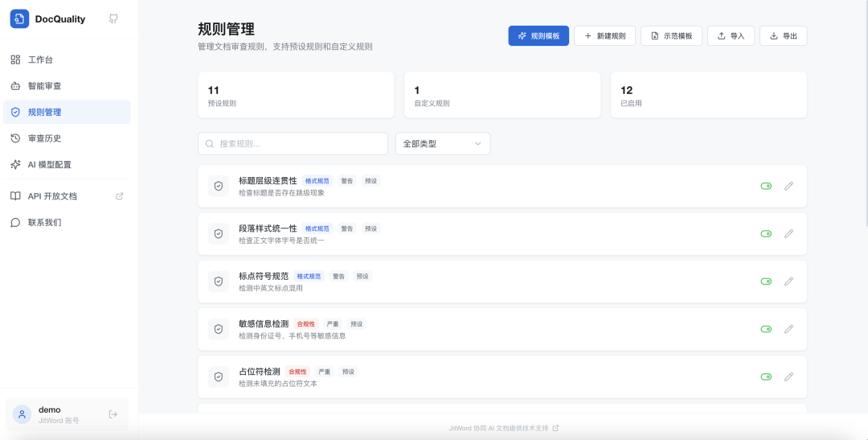Open 联系我们 in sidebar
This screenshot has width=868, height=440.
[x=67, y=223]
